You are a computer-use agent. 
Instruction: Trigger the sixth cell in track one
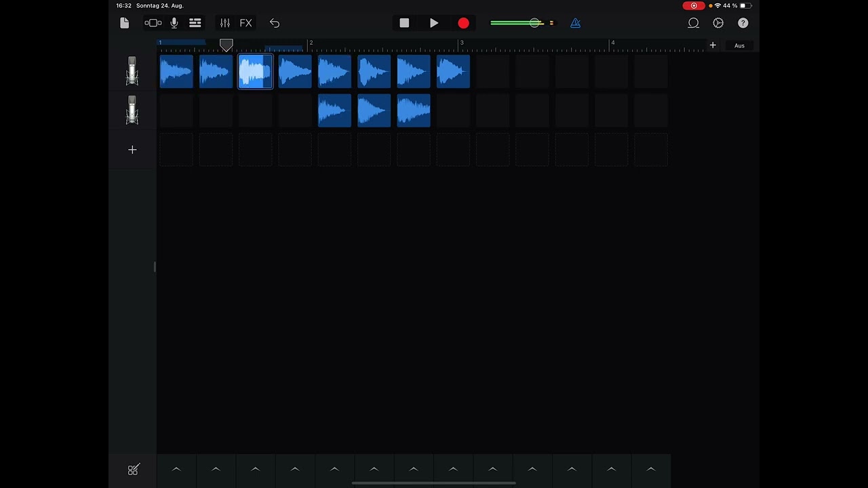click(x=374, y=71)
